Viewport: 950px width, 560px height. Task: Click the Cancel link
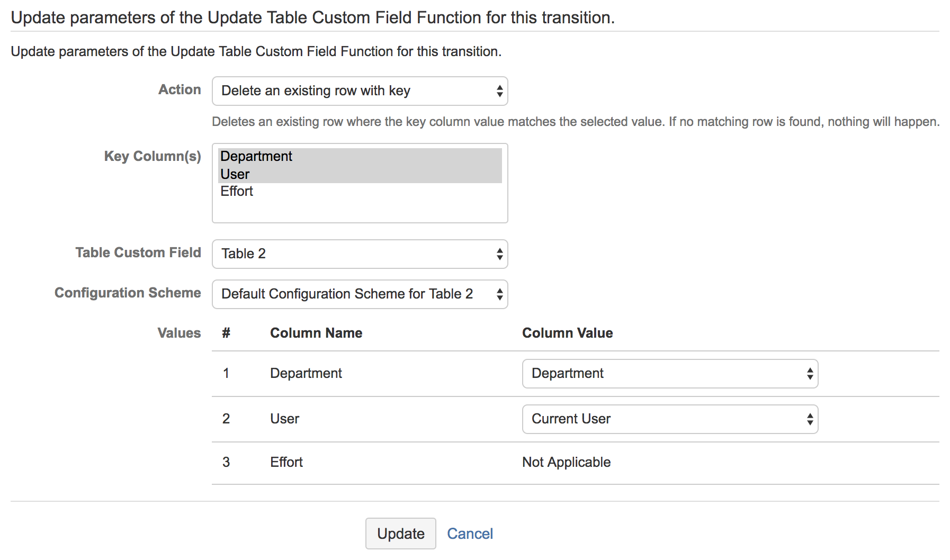[x=470, y=534]
